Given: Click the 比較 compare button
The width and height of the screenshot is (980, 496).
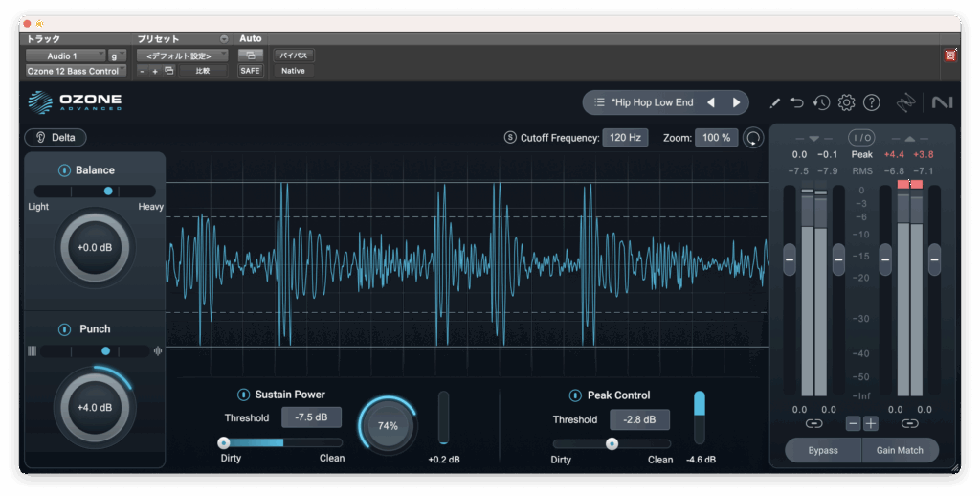Looking at the screenshot, I should tap(203, 71).
